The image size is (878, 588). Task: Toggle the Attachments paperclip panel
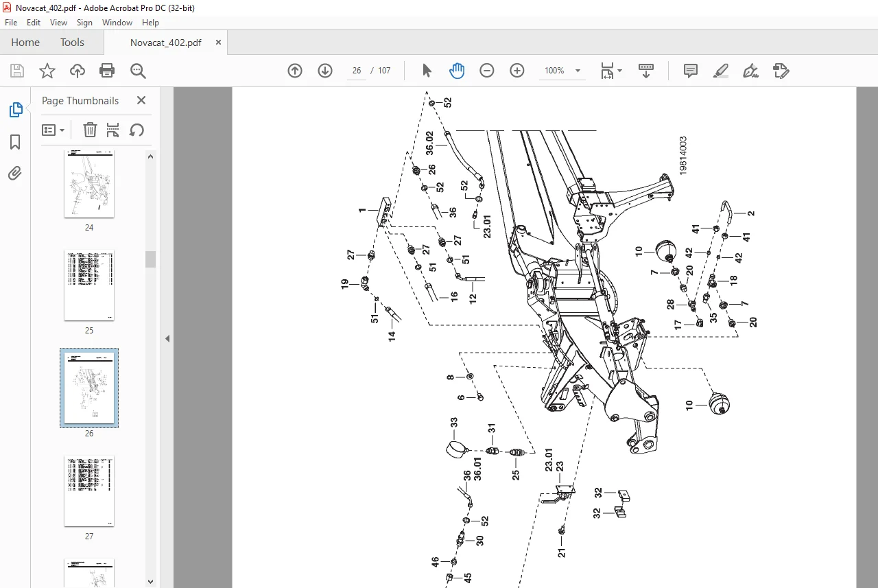coord(15,174)
